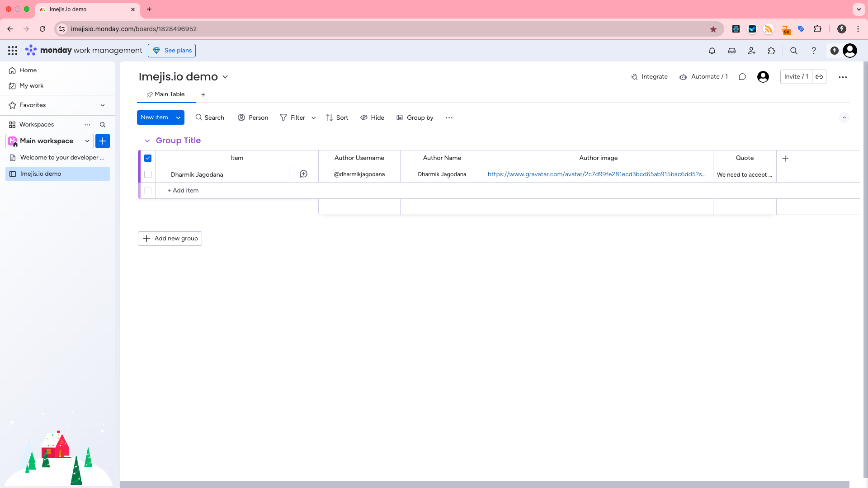
Task: Open the inbox tray icon
Action: coord(732,51)
